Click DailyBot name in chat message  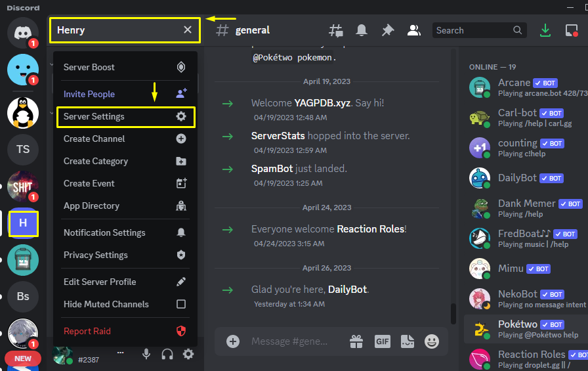tap(347, 289)
